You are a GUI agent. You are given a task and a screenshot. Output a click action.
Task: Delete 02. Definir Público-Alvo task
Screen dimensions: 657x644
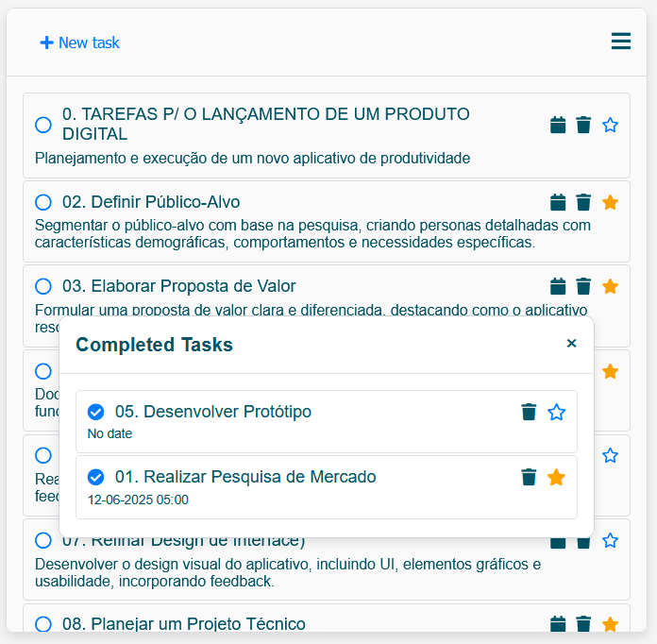point(583,202)
